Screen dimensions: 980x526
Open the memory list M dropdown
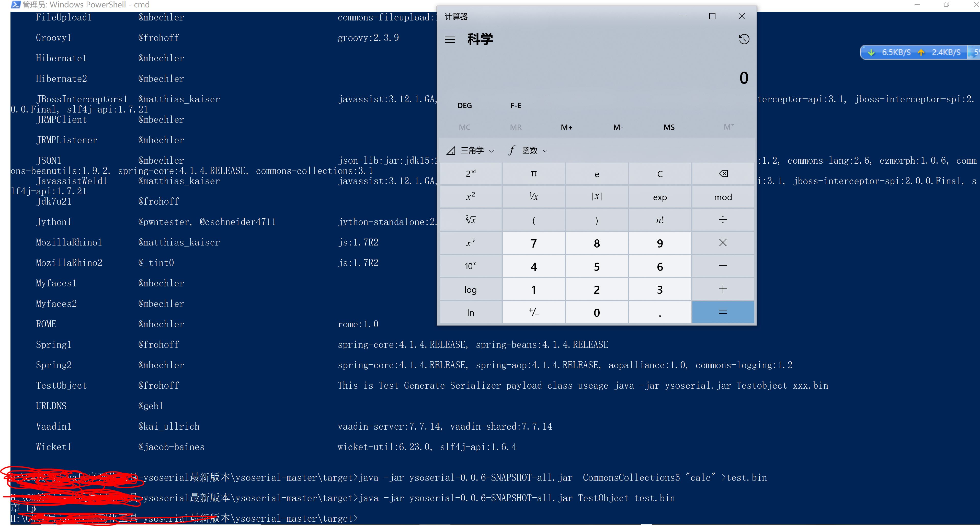click(x=728, y=127)
